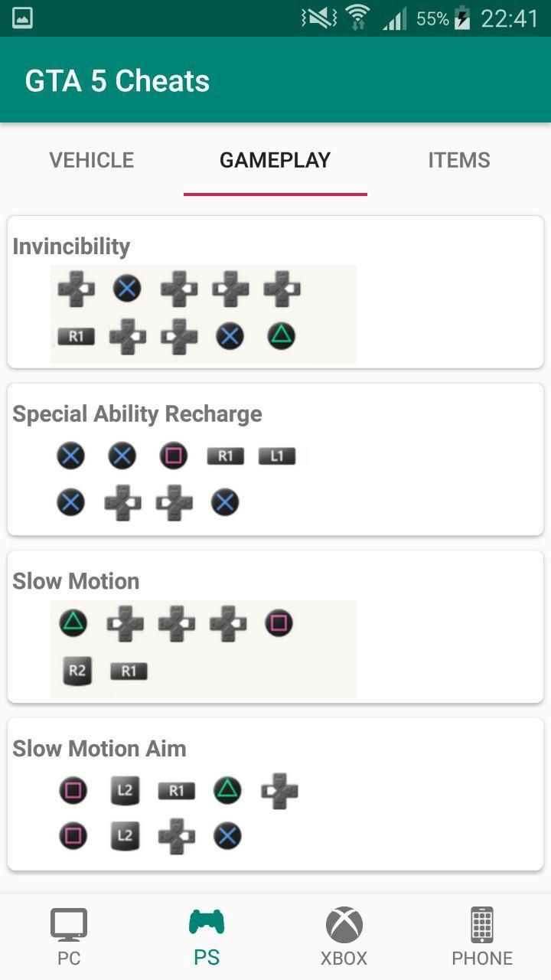Click the GTA 5 Cheats app title
The height and width of the screenshot is (980, 551).
pyautogui.click(x=117, y=81)
